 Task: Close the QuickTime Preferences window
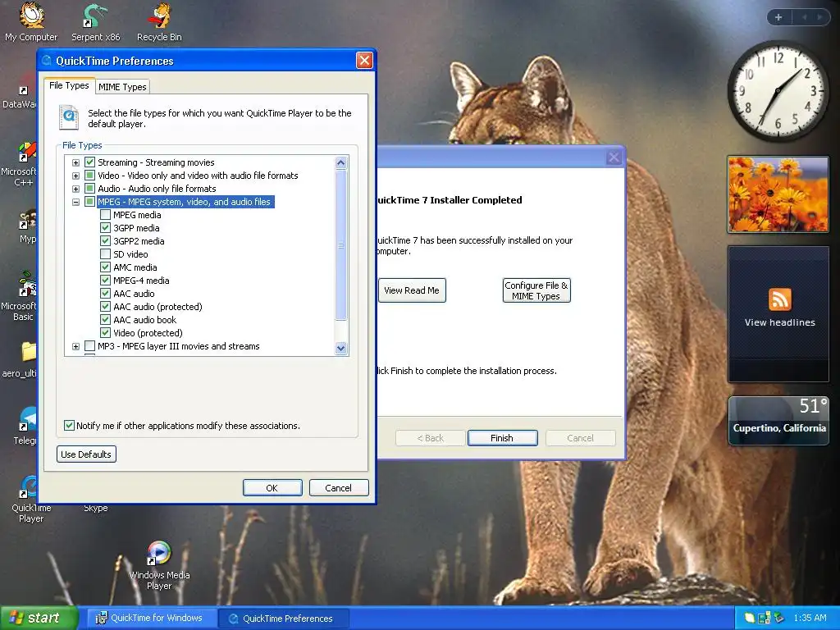coord(364,61)
